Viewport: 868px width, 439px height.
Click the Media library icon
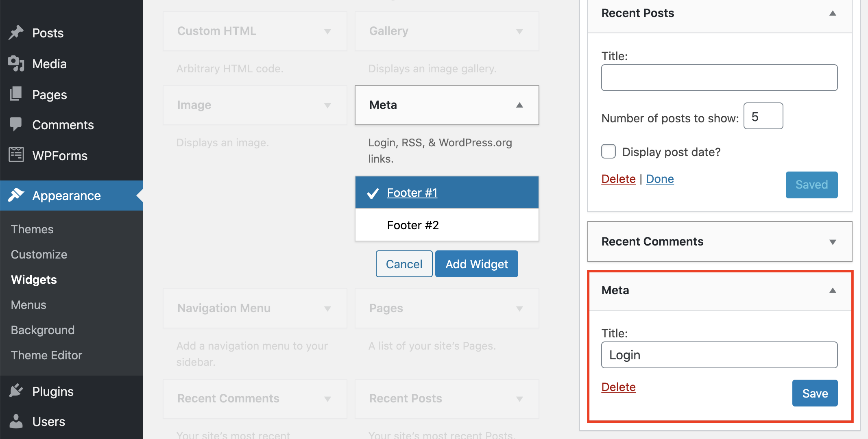pos(16,64)
